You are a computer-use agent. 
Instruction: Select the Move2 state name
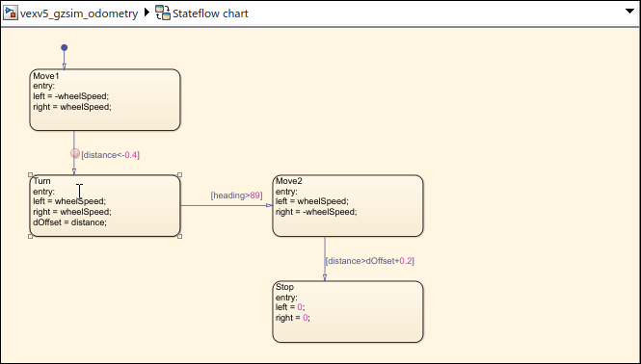pyautogui.click(x=289, y=181)
